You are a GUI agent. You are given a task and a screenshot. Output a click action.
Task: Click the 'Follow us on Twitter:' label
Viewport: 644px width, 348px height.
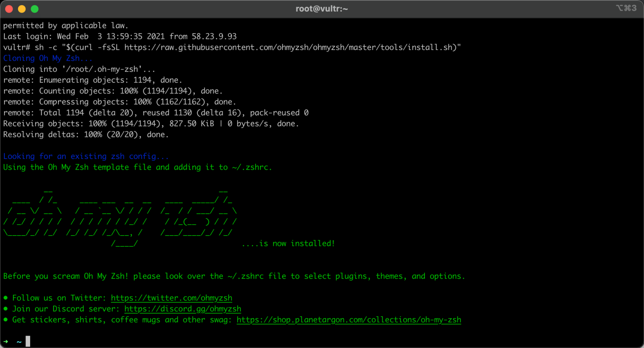coord(59,298)
